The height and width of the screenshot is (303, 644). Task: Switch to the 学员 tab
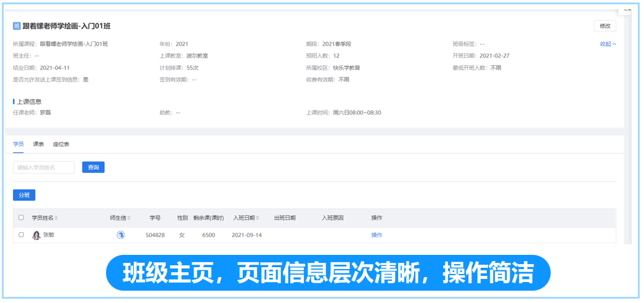[18, 144]
